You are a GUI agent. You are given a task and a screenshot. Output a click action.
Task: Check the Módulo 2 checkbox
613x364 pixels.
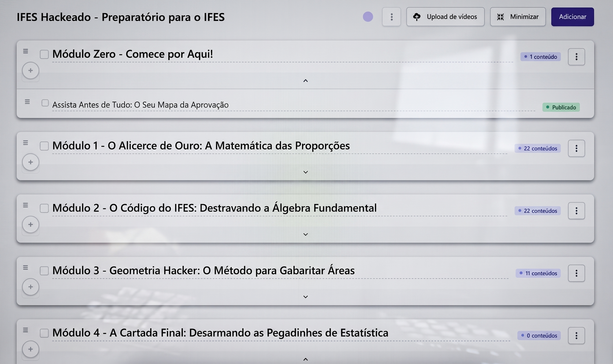pos(44,208)
